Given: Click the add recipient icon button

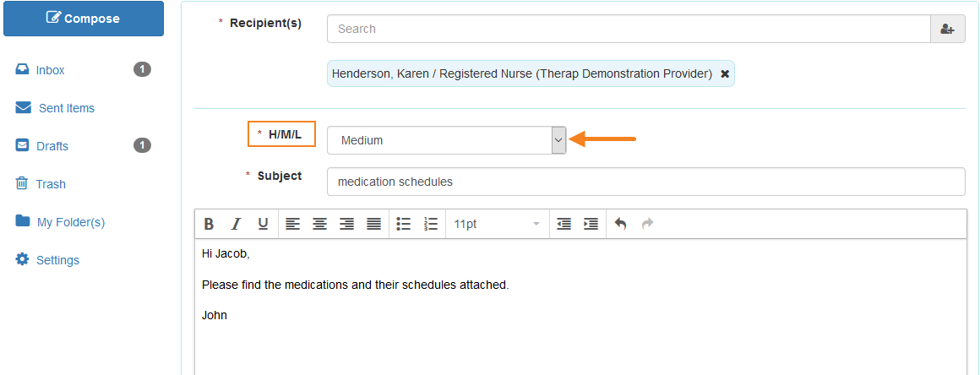Looking at the screenshot, I should pos(948,29).
